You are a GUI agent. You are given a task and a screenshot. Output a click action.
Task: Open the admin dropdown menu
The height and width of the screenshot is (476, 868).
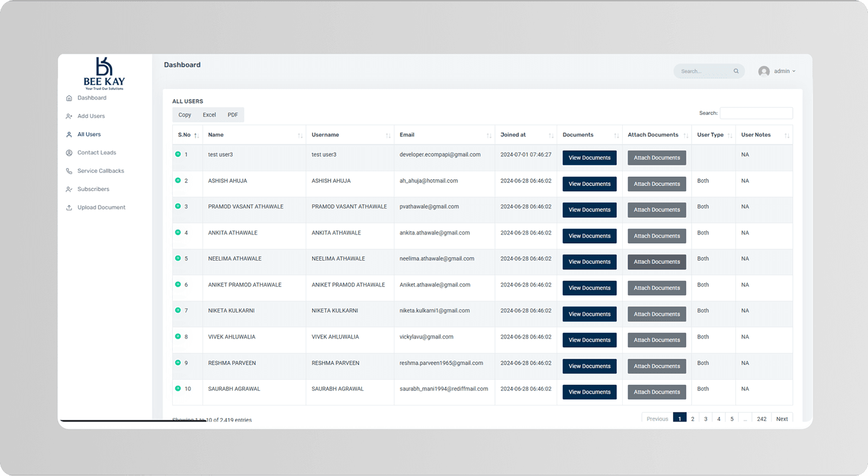coord(785,71)
